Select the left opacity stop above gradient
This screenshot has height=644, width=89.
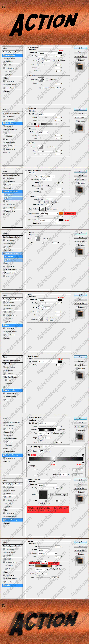click(x=29, y=455)
